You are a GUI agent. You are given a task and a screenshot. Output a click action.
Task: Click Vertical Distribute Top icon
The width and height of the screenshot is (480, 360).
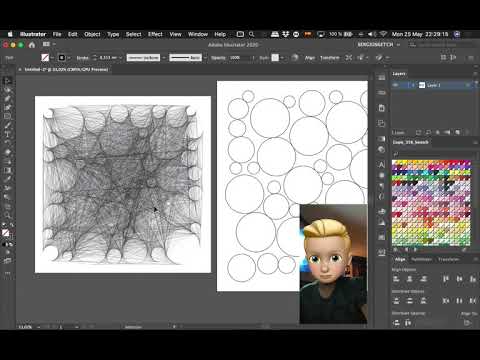(x=396, y=301)
